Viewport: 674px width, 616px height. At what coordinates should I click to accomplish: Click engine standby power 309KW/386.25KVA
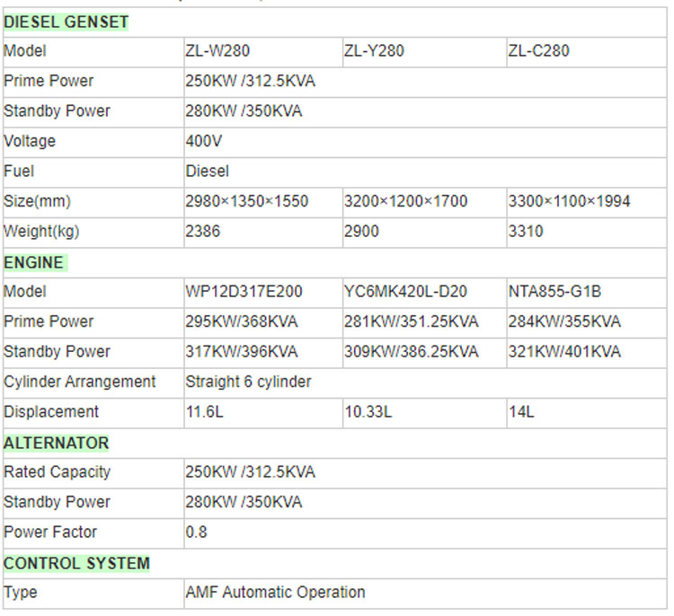click(x=412, y=352)
